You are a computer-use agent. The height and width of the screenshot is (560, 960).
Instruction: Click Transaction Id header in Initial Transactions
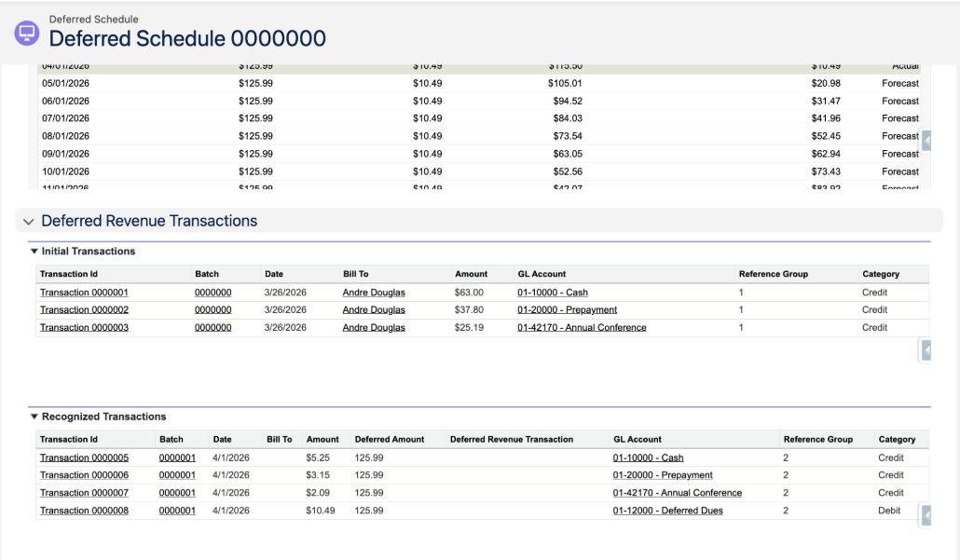click(69, 274)
